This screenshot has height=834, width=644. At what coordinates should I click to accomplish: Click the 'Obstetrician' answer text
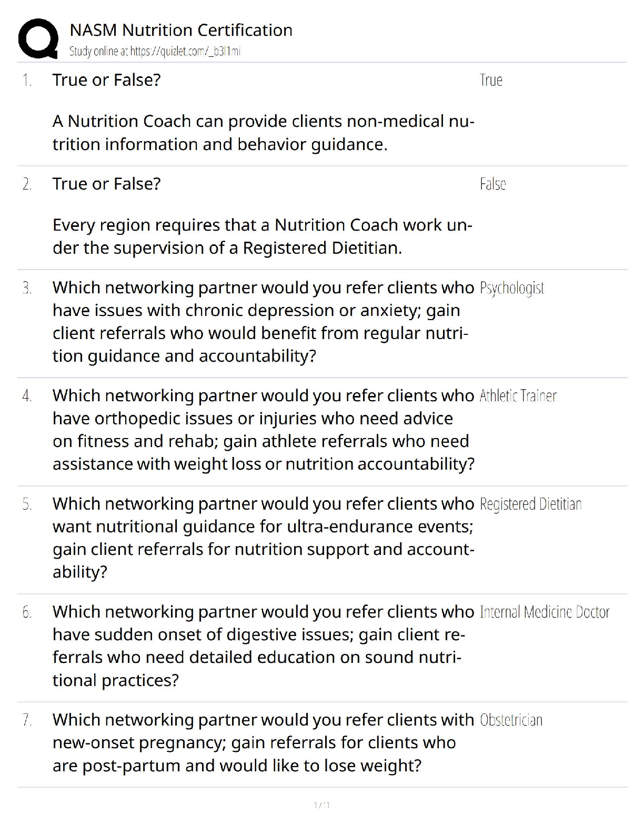(511, 720)
